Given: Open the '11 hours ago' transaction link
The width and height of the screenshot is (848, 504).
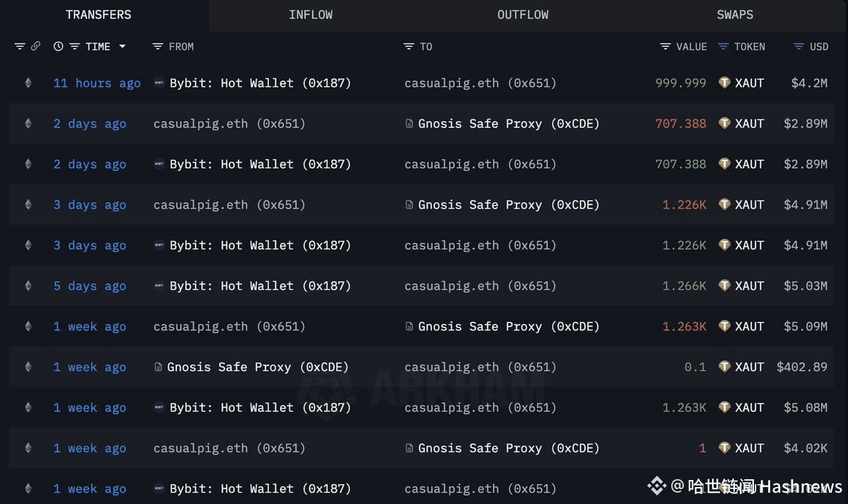Looking at the screenshot, I should tap(97, 83).
